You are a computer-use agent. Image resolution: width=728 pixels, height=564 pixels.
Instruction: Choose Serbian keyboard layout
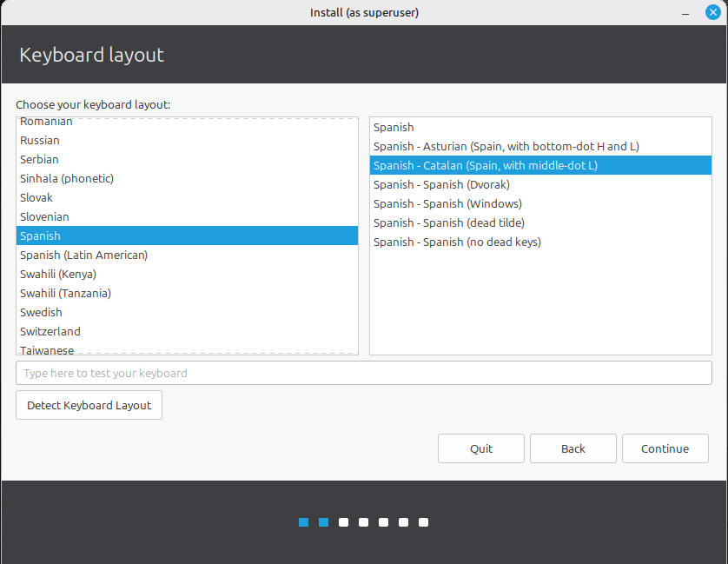coord(40,159)
